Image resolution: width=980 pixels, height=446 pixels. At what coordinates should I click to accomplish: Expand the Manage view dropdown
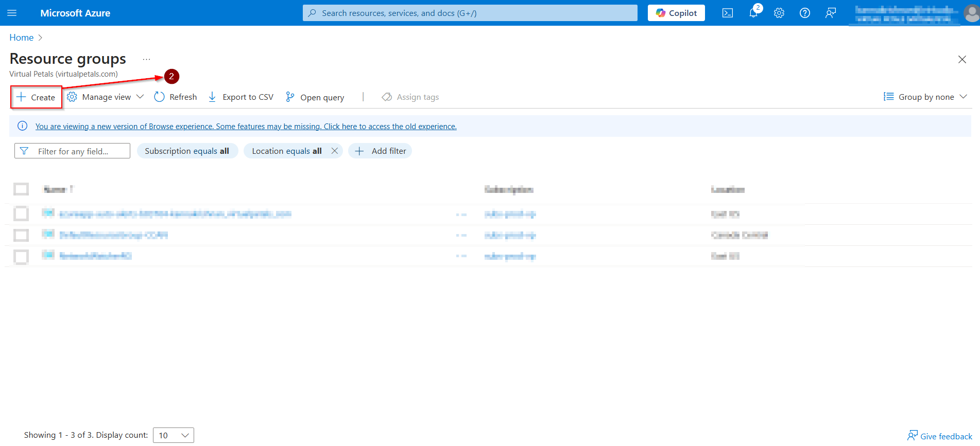tap(106, 97)
